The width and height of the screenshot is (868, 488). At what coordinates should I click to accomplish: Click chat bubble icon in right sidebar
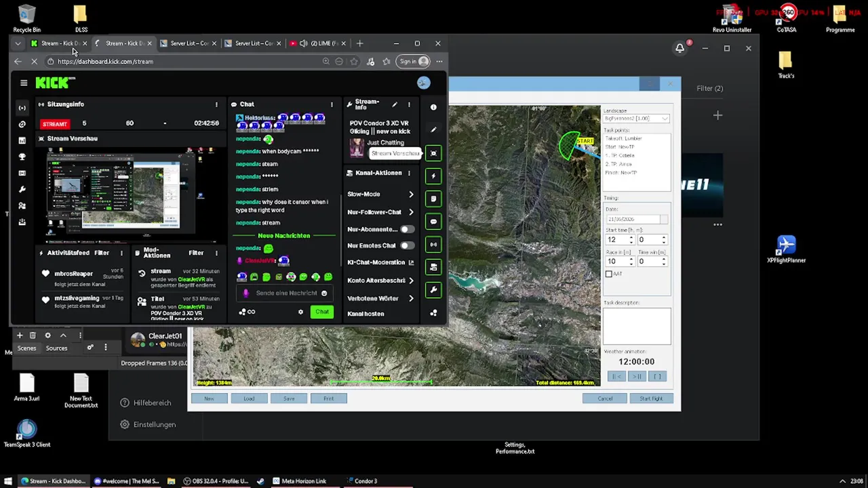tap(433, 222)
